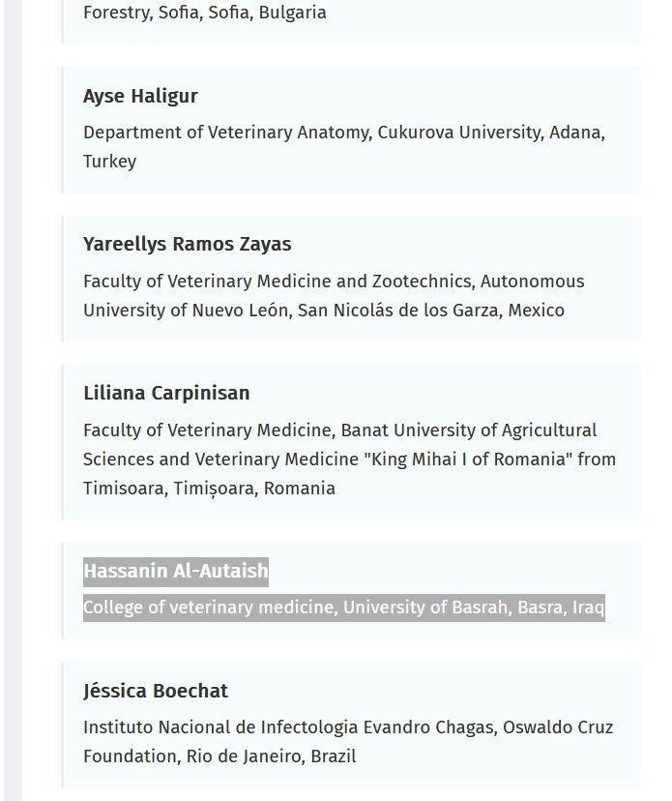The width and height of the screenshot is (672, 801).
Task: Click the Timisoara, Timișoara, Romania line
Action: (x=209, y=489)
